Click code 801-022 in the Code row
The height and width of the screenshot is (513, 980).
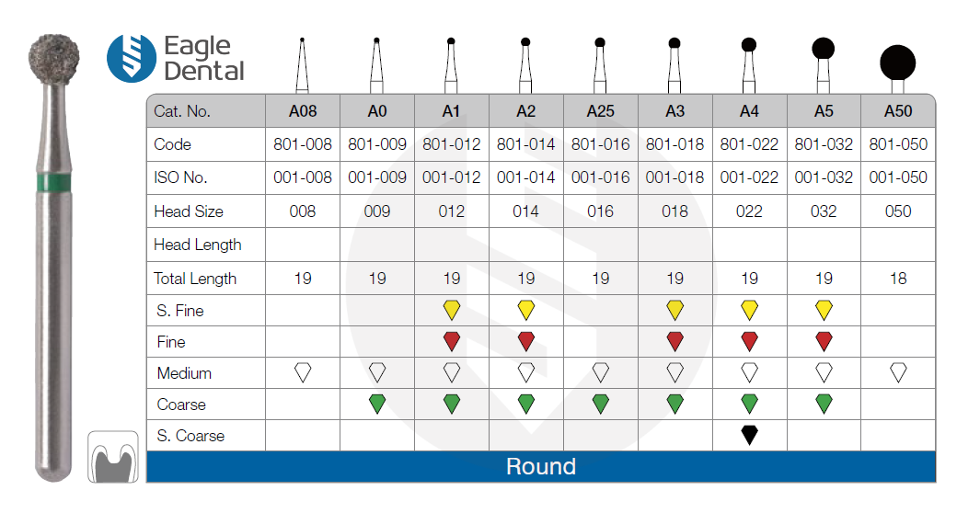tap(749, 144)
